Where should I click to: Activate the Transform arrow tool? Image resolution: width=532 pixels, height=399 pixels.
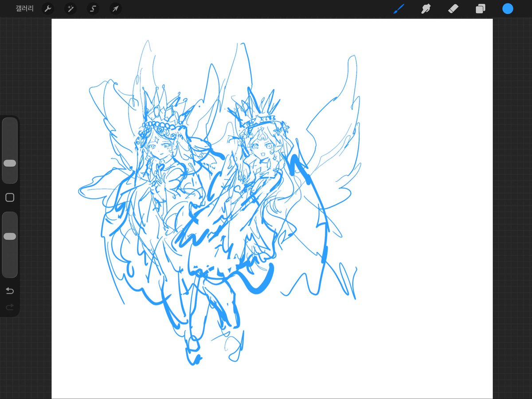pyautogui.click(x=116, y=8)
